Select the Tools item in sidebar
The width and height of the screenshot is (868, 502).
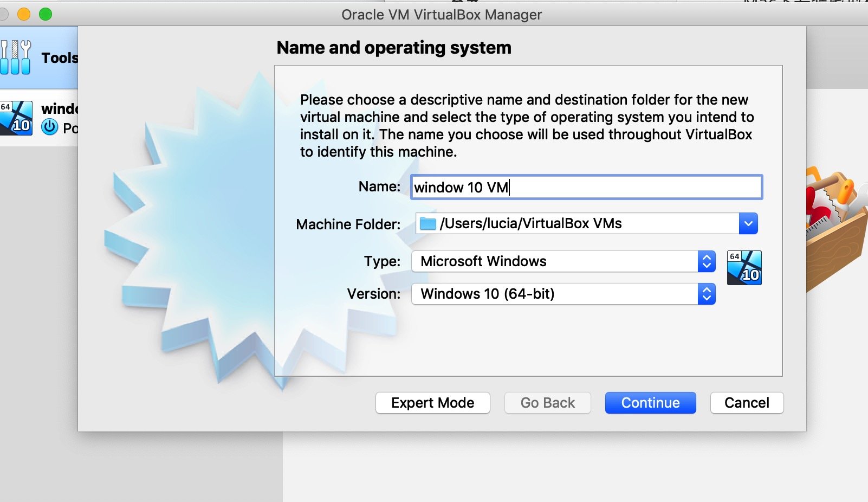click(x=39, y=57)
